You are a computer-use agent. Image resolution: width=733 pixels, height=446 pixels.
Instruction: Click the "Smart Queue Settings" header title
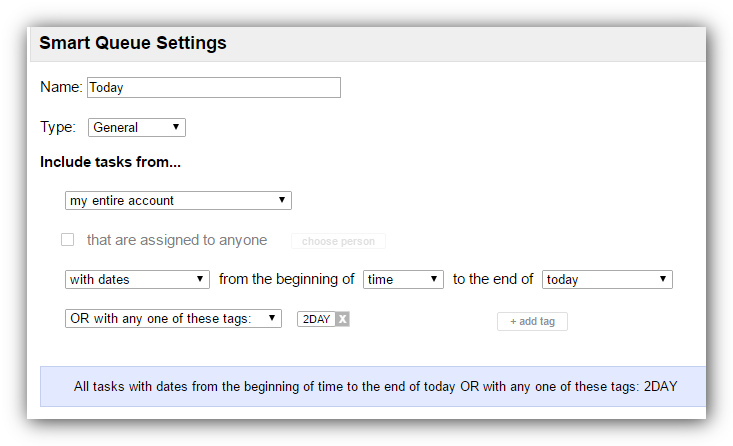coord(133,43)
